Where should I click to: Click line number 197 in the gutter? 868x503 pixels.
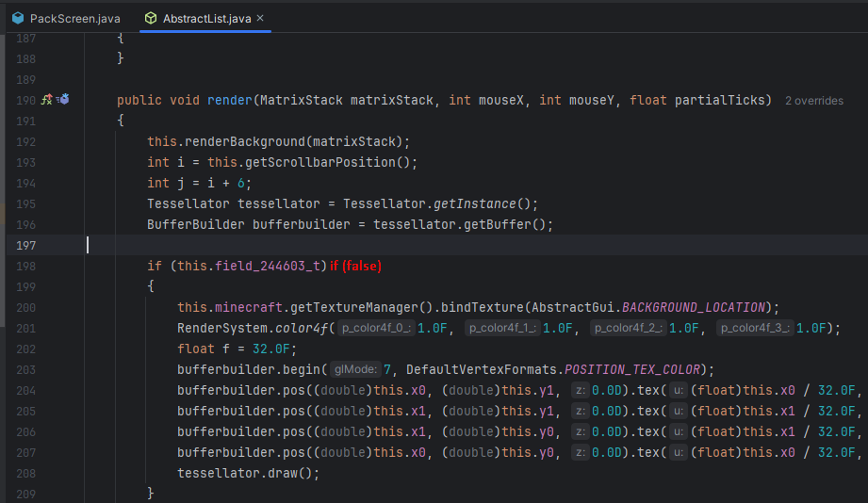point(26,246)
